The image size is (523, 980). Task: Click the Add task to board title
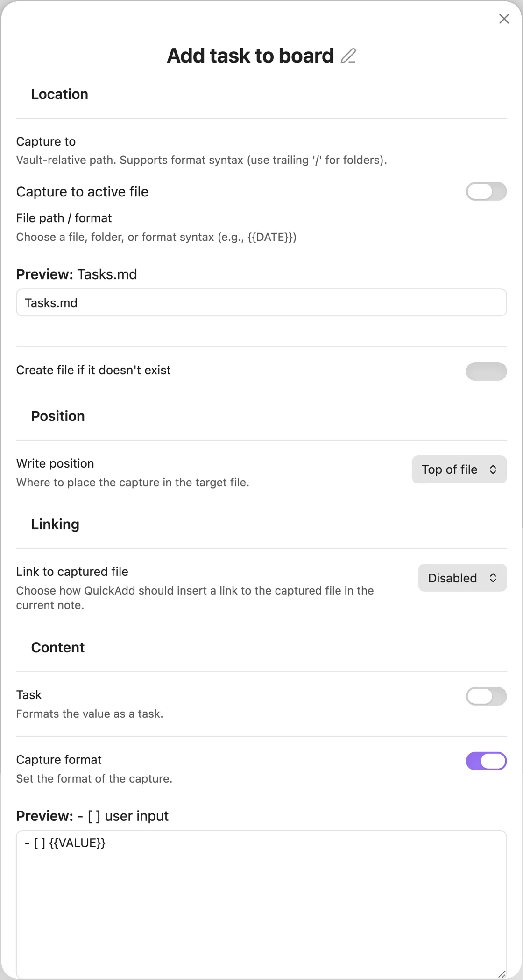click(250, 56)
